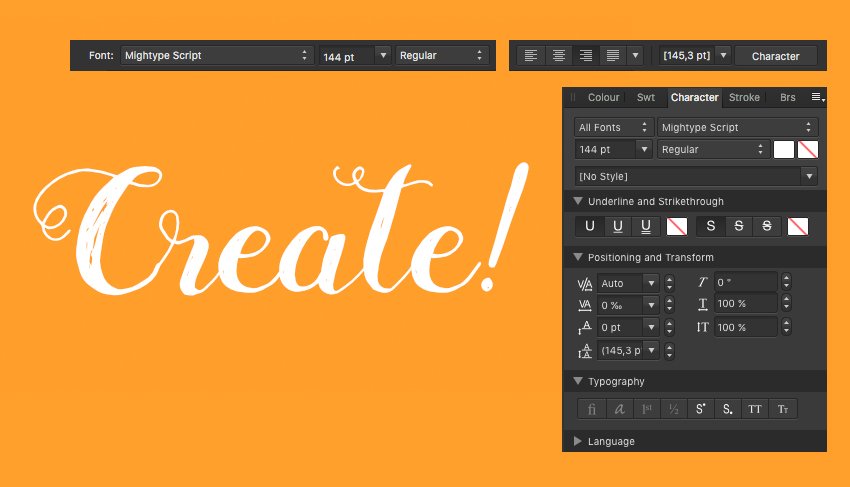Click the underline colour swatch
This screenshot has height=487, width=850.
(x=677, y=226)
